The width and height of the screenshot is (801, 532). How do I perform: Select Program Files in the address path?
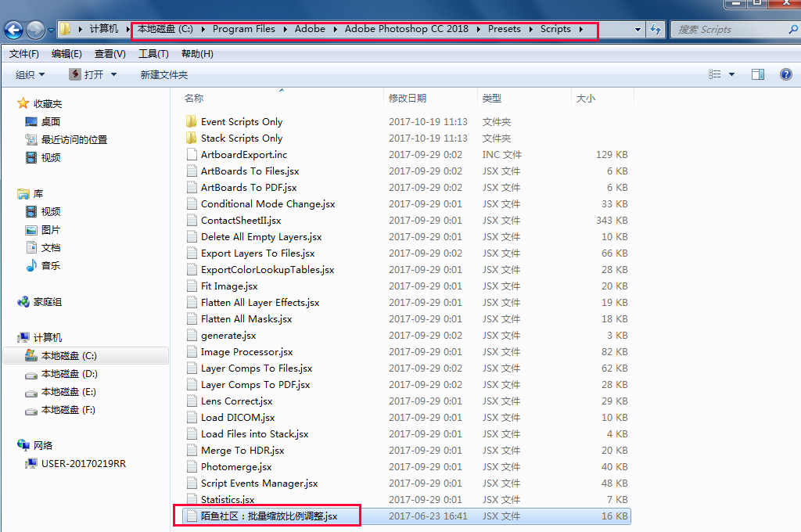point(244,29)
